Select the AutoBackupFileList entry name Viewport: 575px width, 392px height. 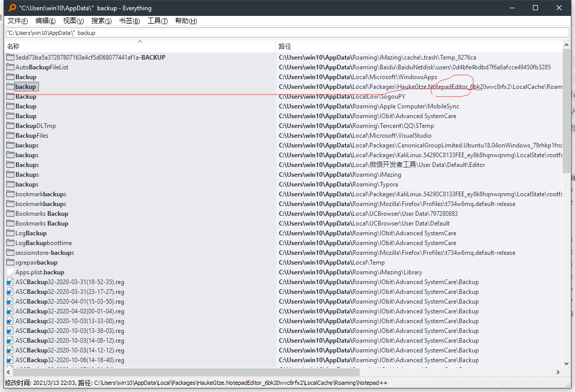42,67
